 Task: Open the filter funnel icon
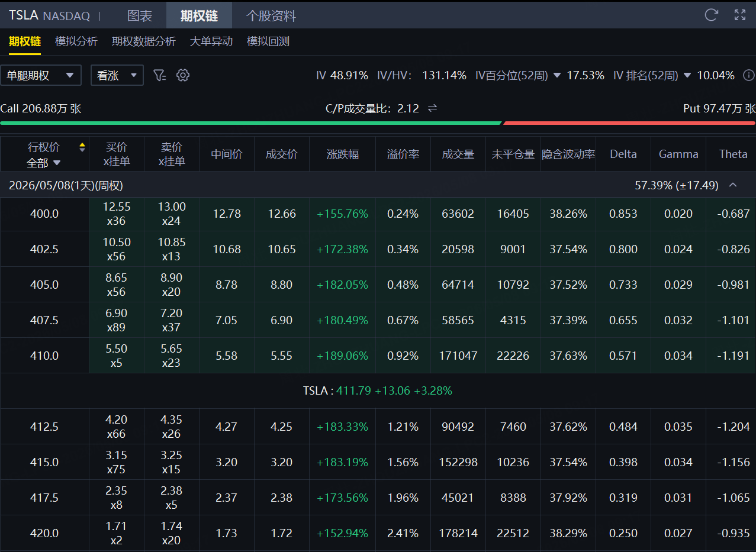[159, 75]
